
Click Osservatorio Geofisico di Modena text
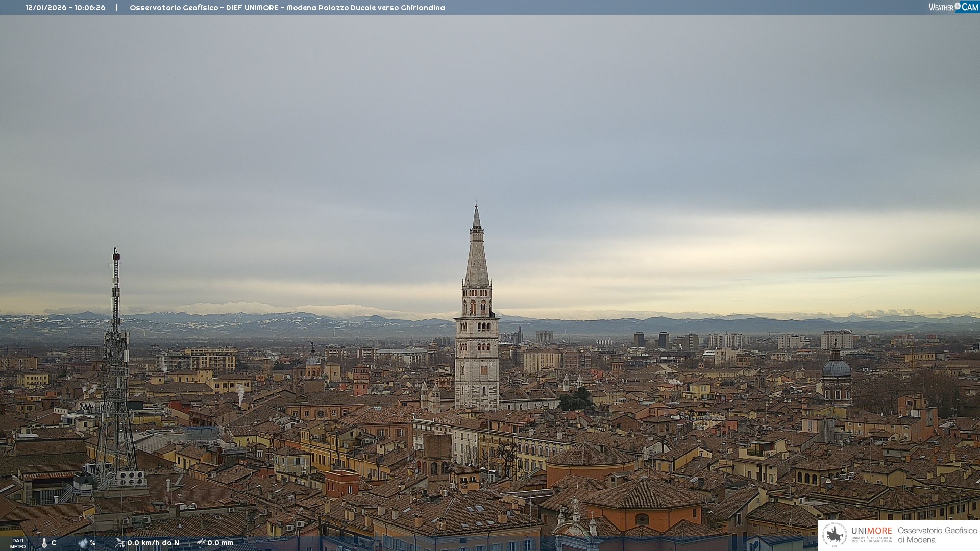coord(937,535)
